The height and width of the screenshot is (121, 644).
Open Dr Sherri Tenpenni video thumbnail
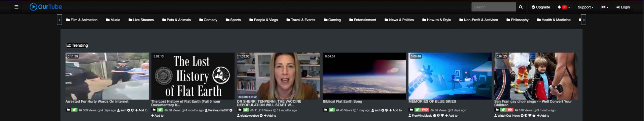(x=278, y=76)
